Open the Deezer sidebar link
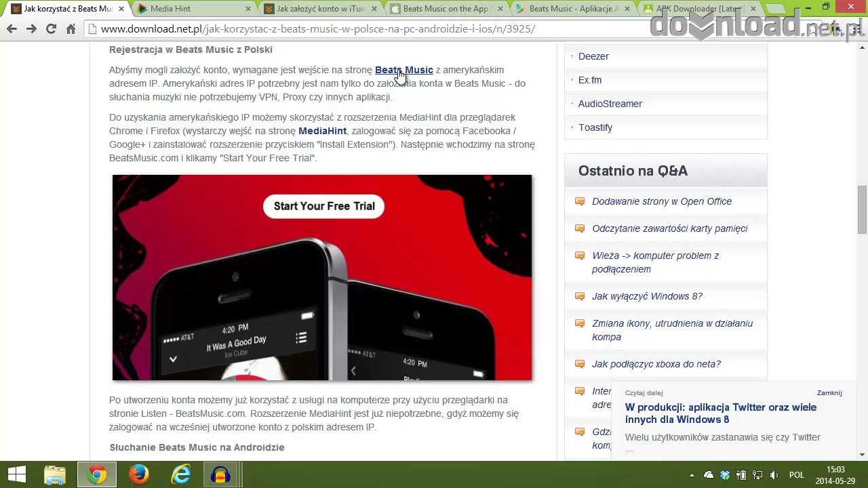This screenshot has width=868, height=488. point(593,56)
